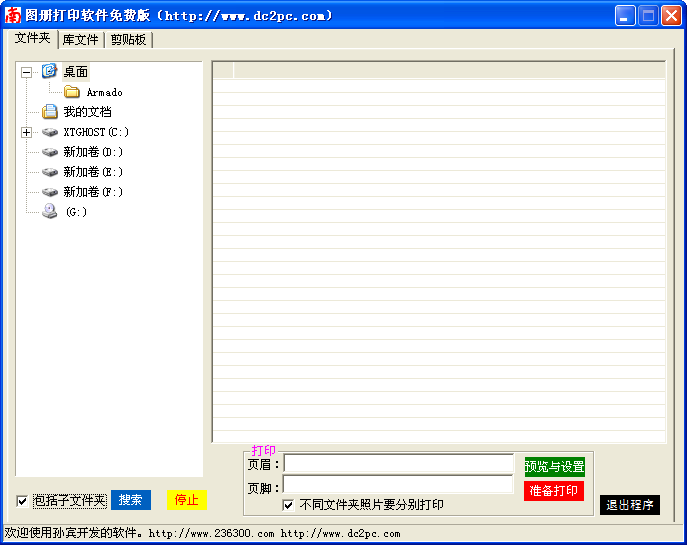The height and width of the screenshot is (545, 687).
Task: Open 预览与设置 preview and settings
Action: [x=554, y=467]
